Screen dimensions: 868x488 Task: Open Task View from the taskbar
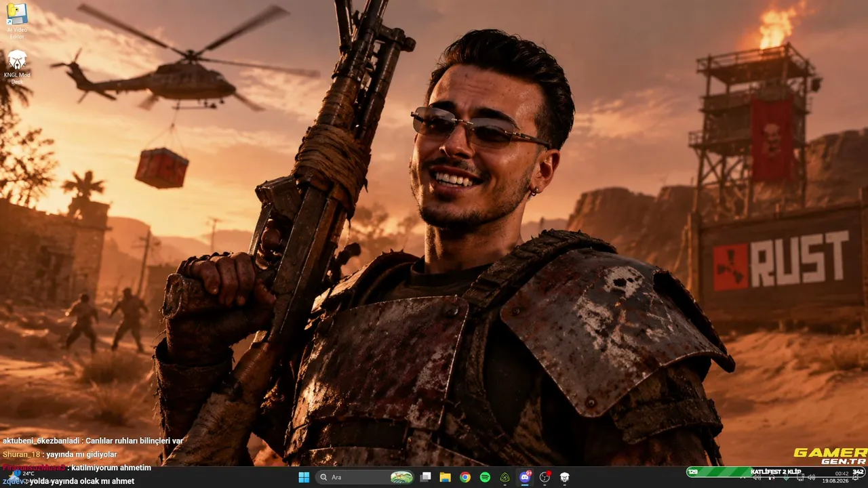[x=425, y=477]
